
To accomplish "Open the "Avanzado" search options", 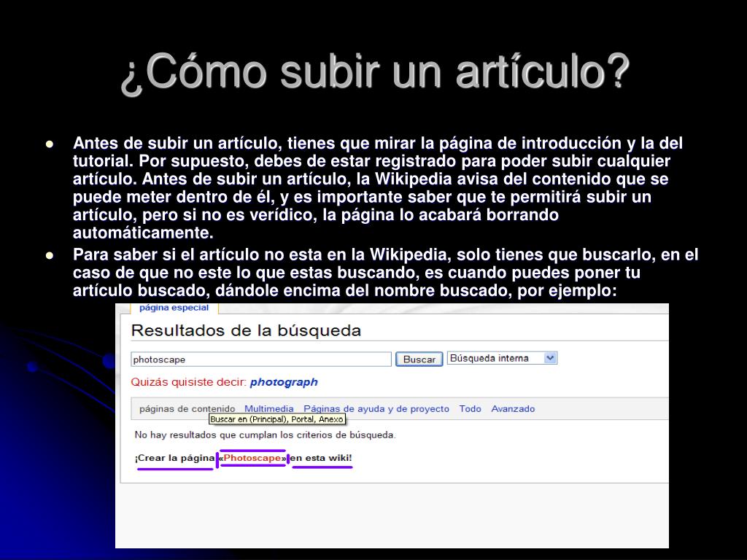I will pyautogui.click(x=513, y=408).
